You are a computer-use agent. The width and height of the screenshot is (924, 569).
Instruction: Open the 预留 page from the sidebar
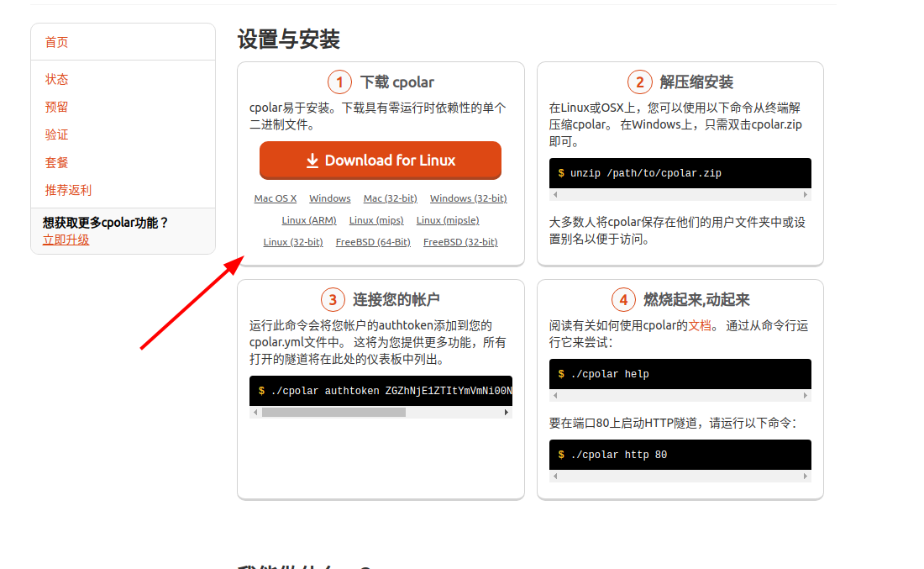56,107
